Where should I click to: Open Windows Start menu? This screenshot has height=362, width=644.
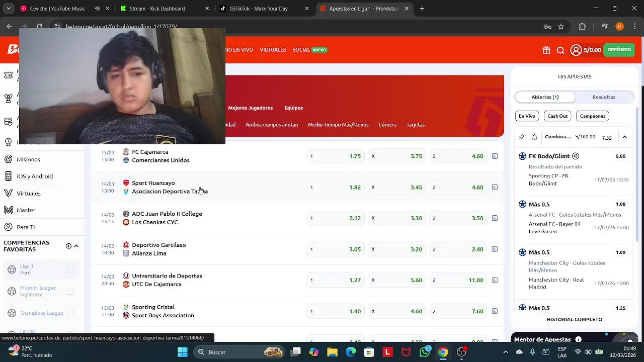coord(183,352)
